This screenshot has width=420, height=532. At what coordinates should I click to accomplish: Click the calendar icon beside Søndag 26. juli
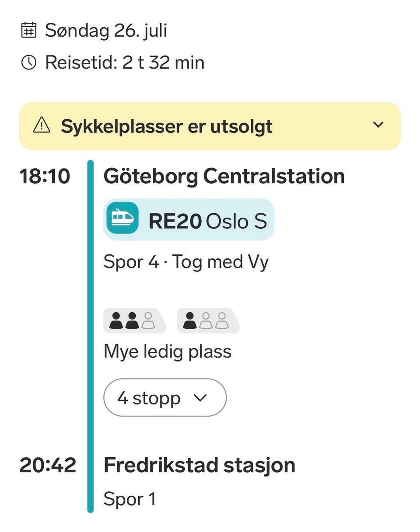[x=28, y=31]
